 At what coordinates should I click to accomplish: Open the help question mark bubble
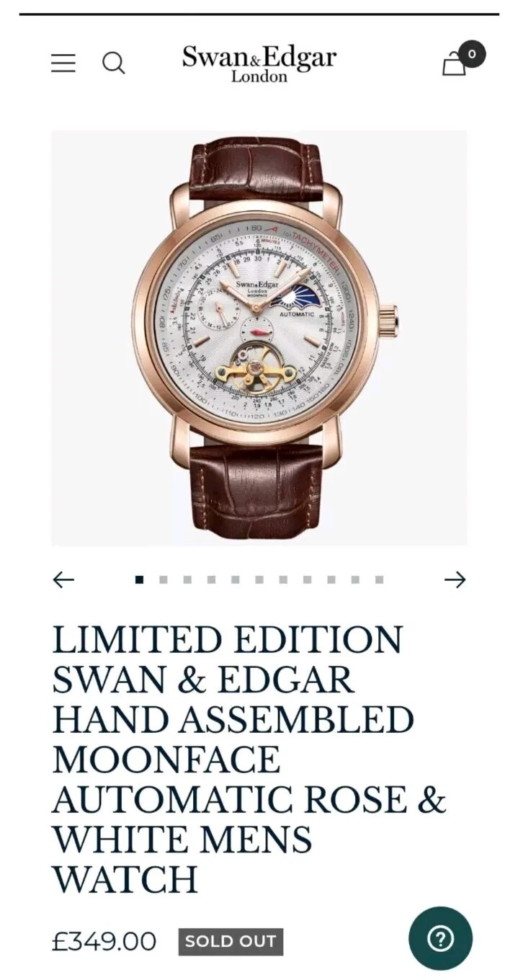tap(440, 938)
